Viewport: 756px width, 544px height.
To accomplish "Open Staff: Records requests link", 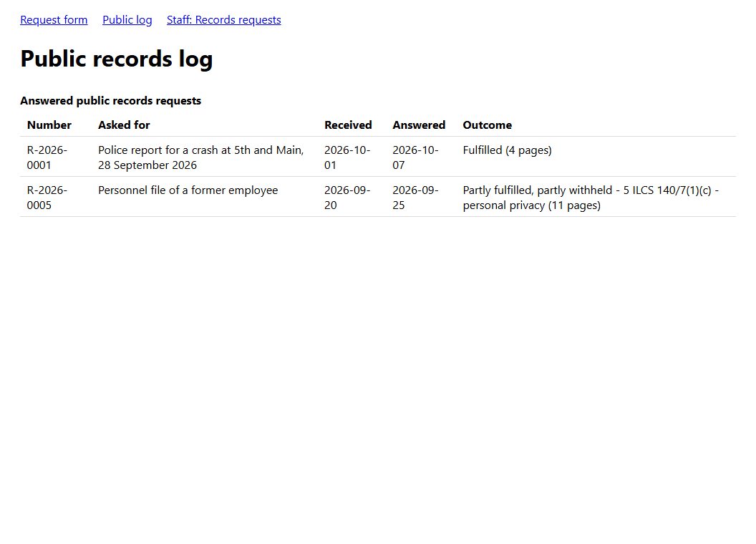I will point(223,20).
